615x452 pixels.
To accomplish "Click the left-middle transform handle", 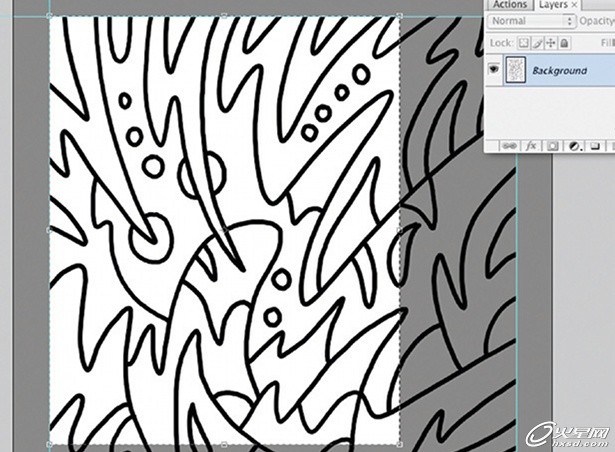I will point(49,230).
